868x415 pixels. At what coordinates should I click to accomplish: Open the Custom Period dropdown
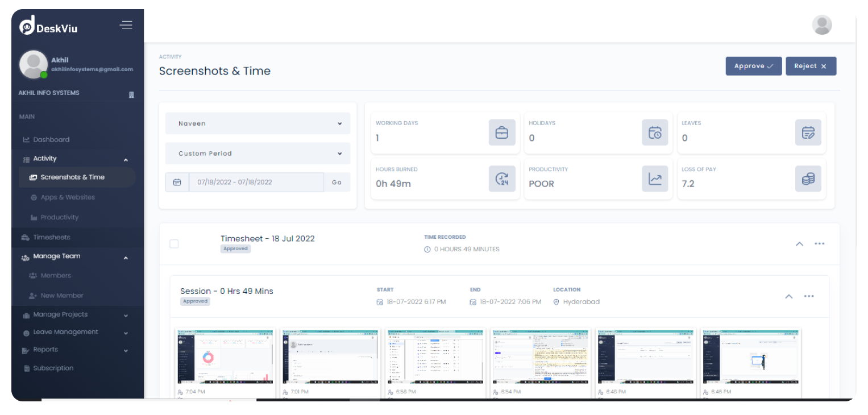point(257,153)
